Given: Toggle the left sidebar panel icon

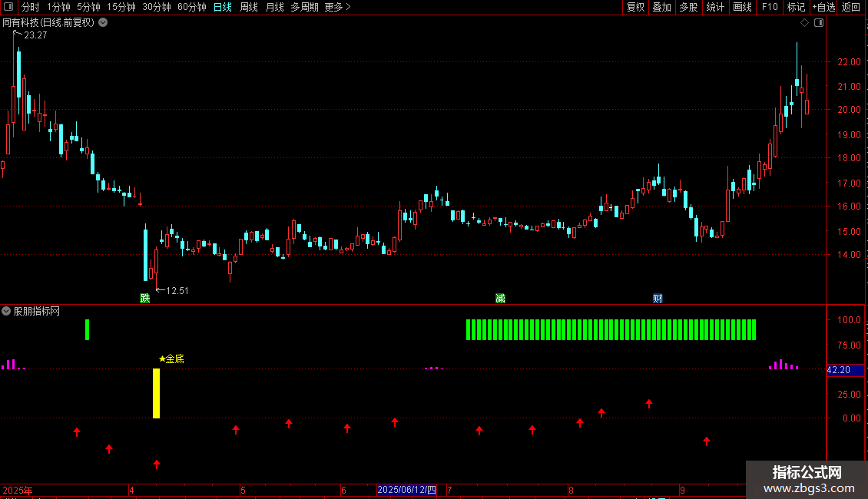Looking at the screenshot, I should click(8, 7).
